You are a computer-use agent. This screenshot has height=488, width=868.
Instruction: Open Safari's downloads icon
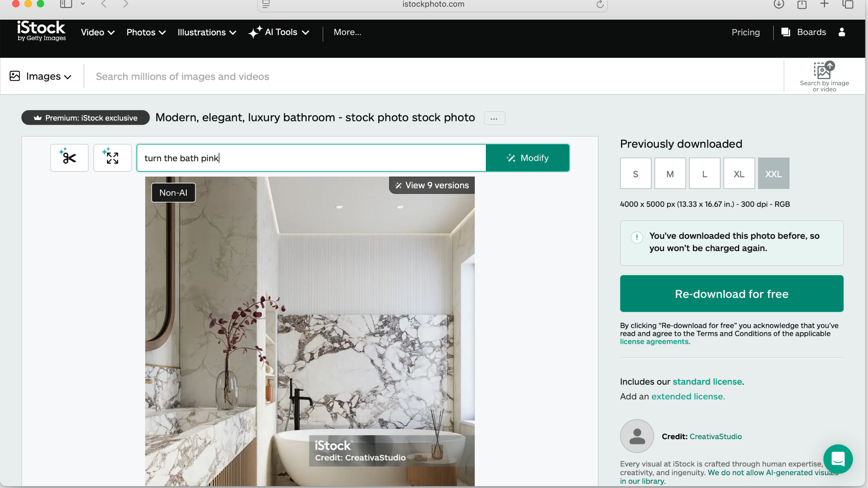(x=779, y=4)
